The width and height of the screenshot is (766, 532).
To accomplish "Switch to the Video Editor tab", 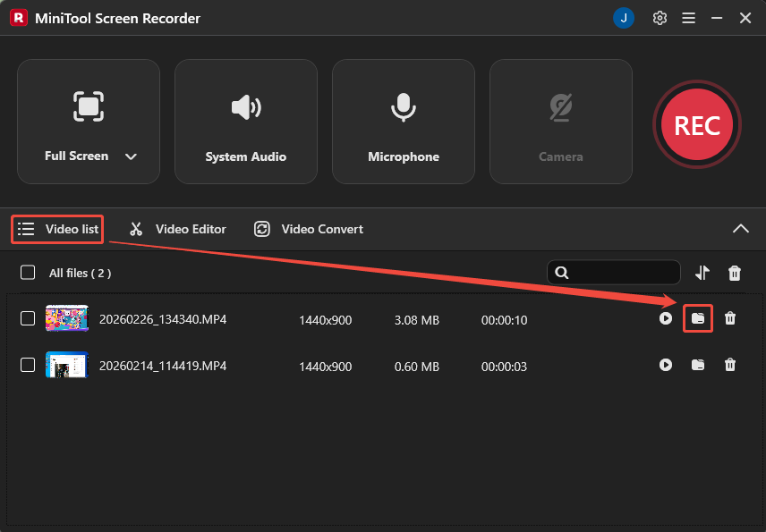I will coord(176,229).
